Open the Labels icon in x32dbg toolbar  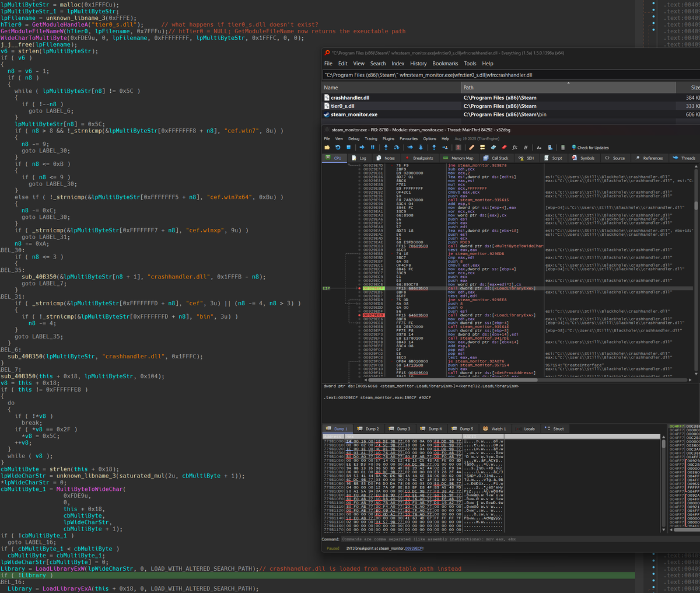pos(493,147)
